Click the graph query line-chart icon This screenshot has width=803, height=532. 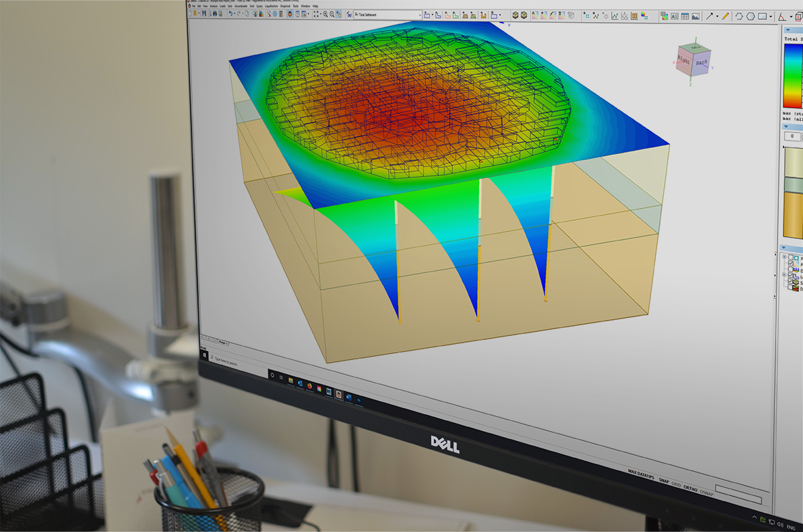tap(614, 15)
